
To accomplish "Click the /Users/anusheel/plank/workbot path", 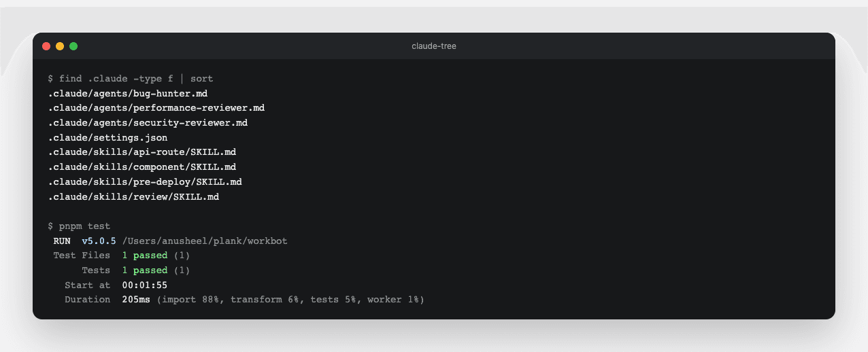I will pyautogui.click(x=205, y=241).
